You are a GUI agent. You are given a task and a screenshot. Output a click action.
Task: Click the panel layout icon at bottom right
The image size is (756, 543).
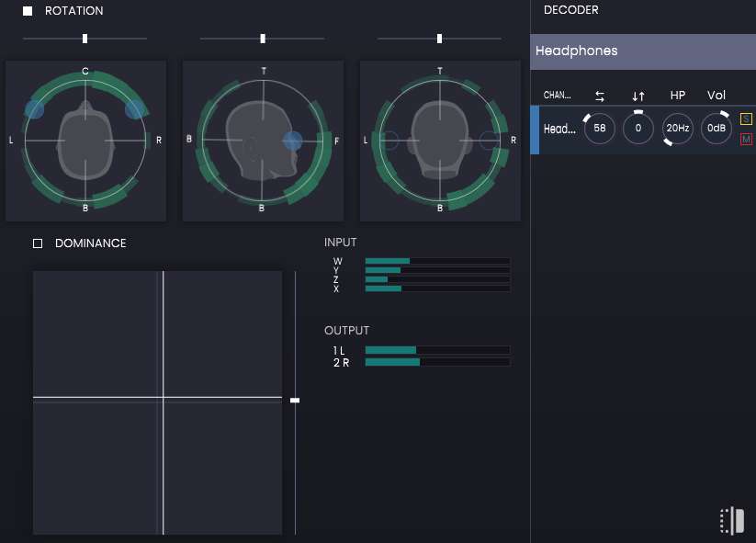click(x=731, y=520)
